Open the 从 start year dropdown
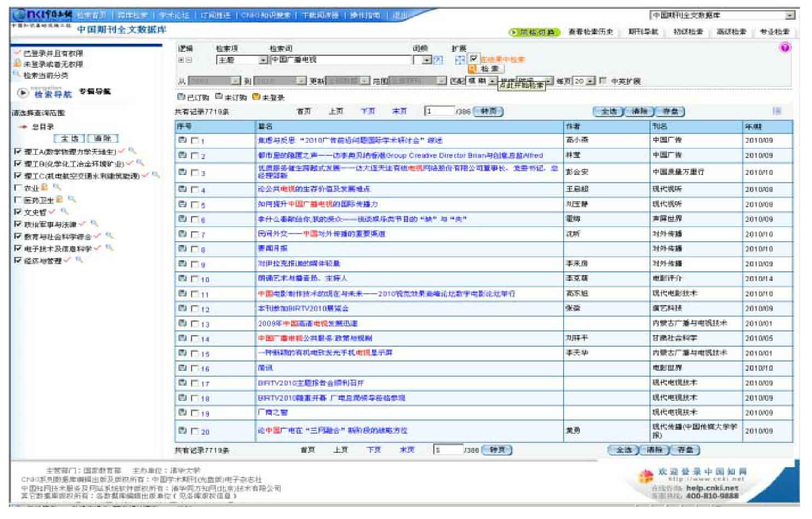Viewport: 812px width, 519px height. point(214,81)
